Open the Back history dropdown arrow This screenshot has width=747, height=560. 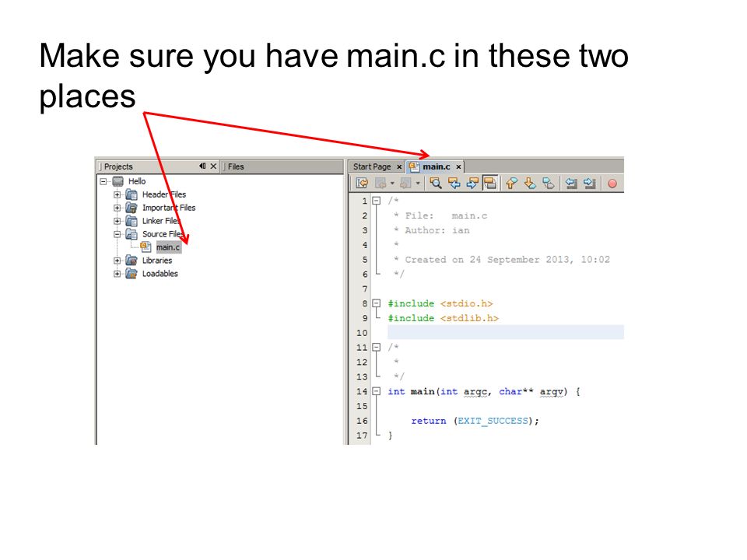point(392,184)
